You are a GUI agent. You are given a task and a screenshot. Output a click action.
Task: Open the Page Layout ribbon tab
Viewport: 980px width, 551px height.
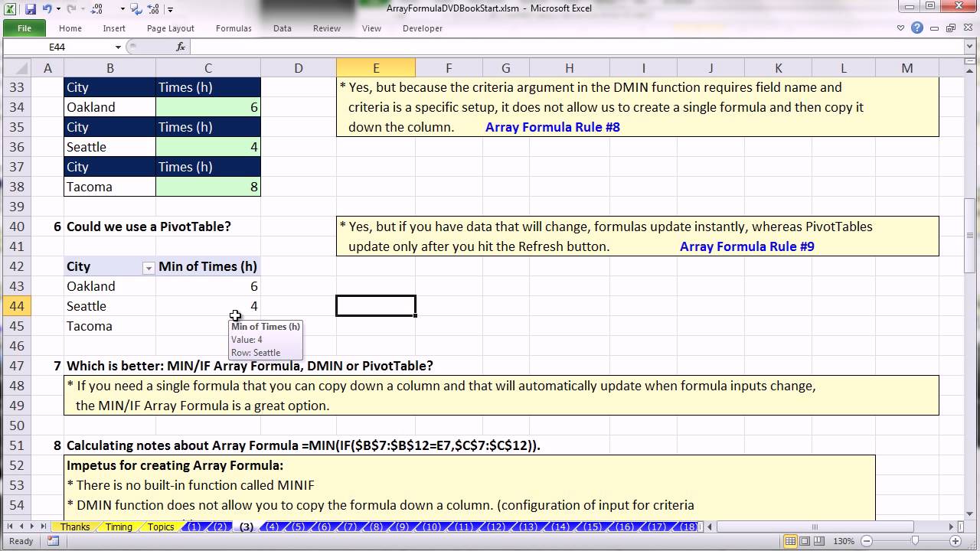point(171,28)
